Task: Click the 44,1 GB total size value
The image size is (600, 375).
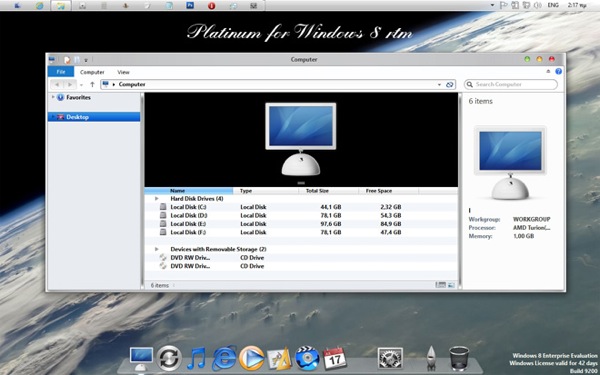Action: pyautogui.click(x=331, y=207)
